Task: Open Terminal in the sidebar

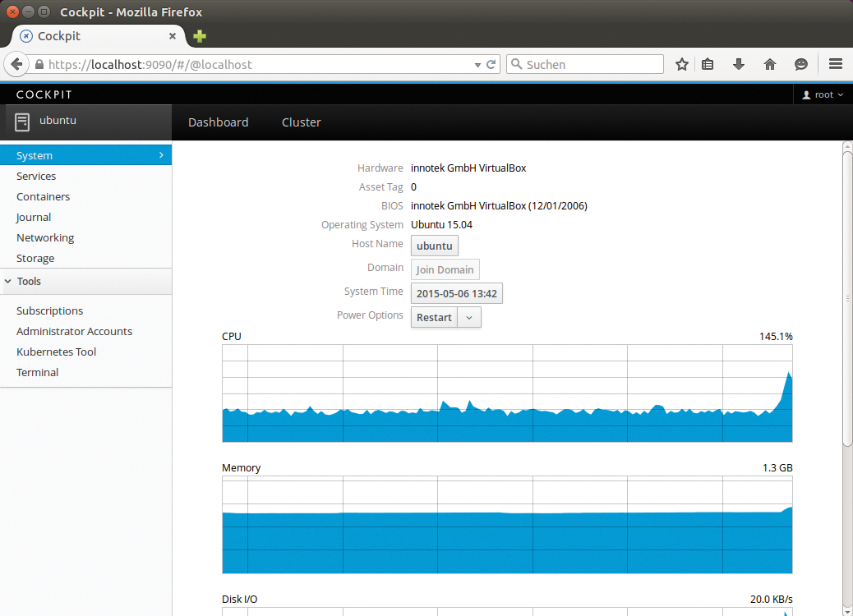Action: 86,372
